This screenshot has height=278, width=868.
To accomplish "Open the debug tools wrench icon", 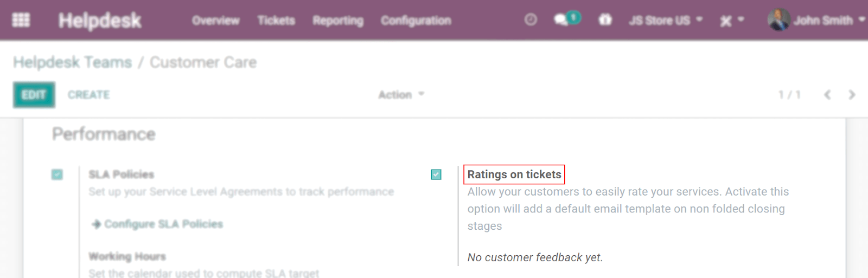I will (x=732, y=21).
